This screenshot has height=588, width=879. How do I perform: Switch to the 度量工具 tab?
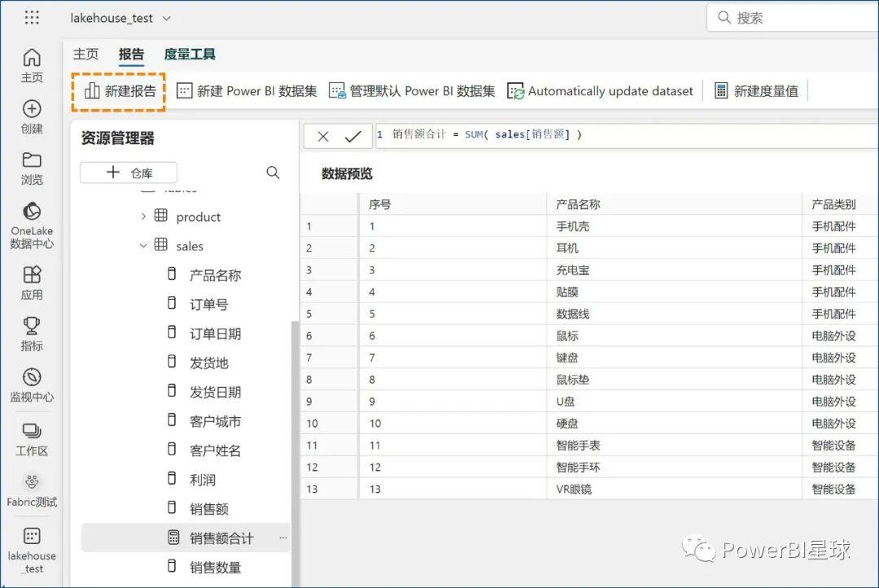[x=189, y=54]
